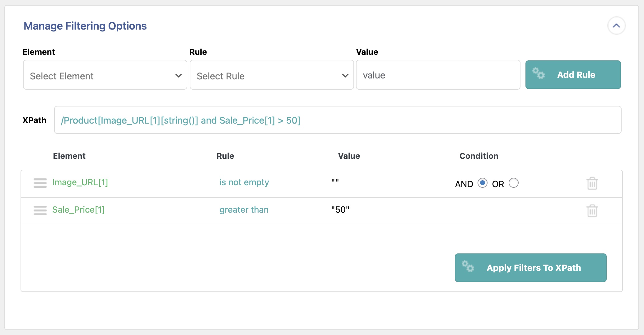Delete the Sale_Price[1] rule with trash icon
644x335 pixels.
tap(592, 211)
